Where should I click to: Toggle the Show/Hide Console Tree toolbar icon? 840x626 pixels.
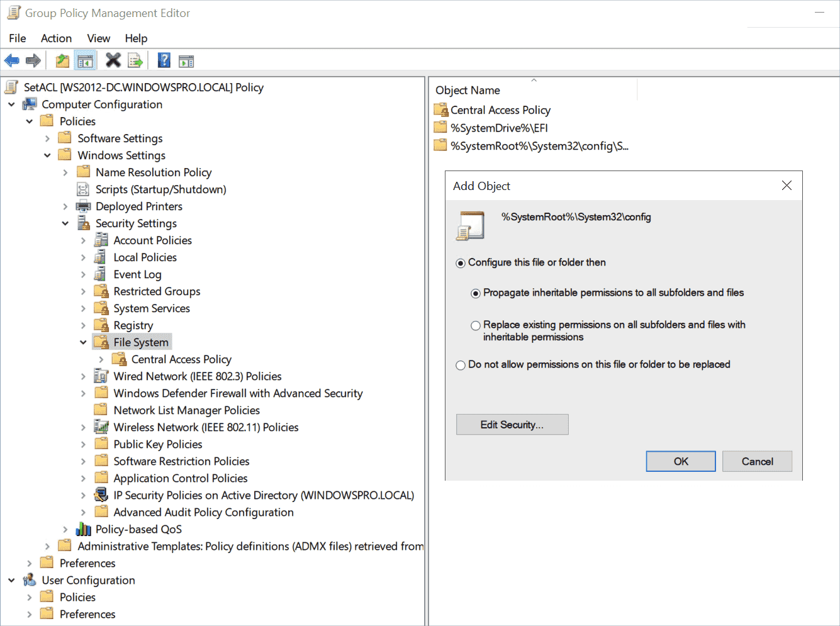point(85,60)
